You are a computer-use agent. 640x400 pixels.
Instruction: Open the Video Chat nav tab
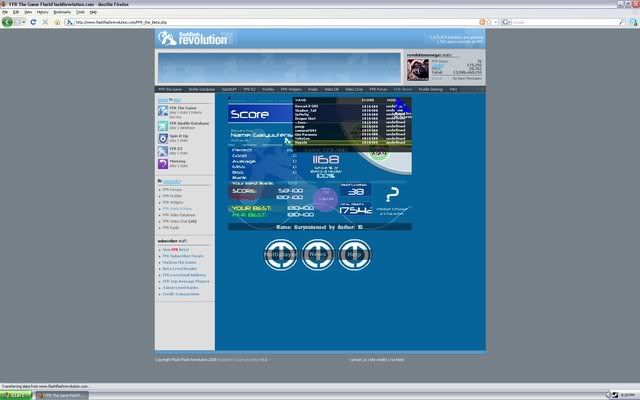355,90
